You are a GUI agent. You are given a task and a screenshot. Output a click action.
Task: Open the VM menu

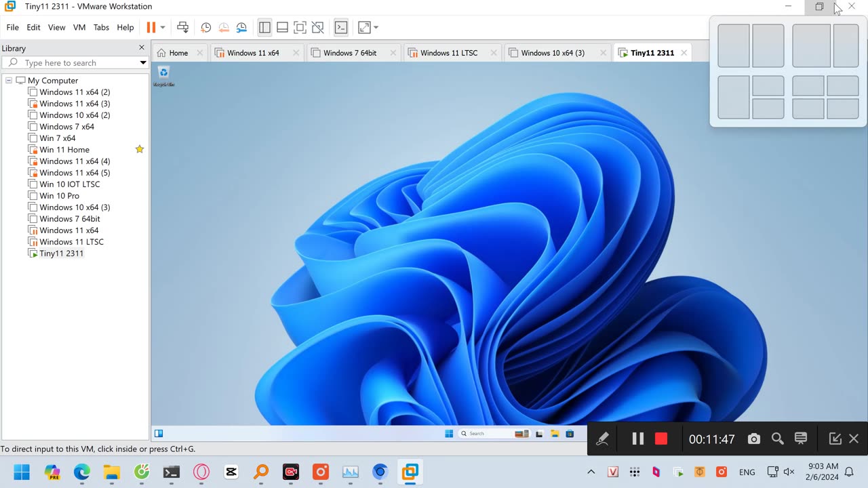click(x=79, y=28)
